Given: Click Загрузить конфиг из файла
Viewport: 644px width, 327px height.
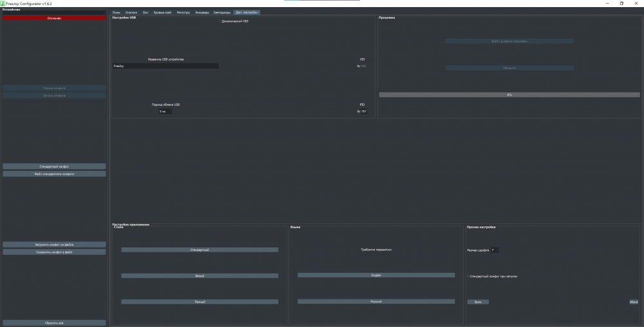Looking at the screenshot, I should click(54, 244).
